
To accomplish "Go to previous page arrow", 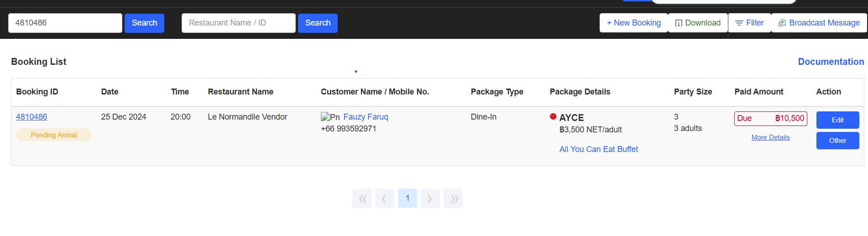I will coord(384,199).
